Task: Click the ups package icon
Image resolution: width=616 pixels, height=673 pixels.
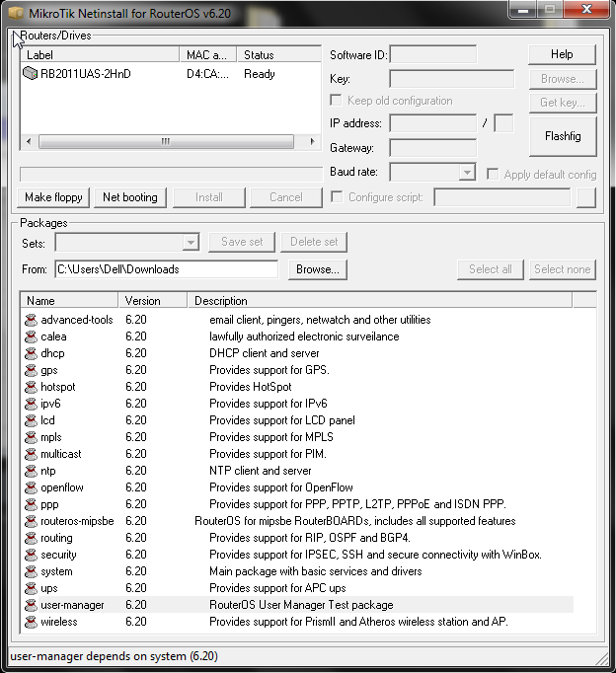Action: (x=31, y=587)
